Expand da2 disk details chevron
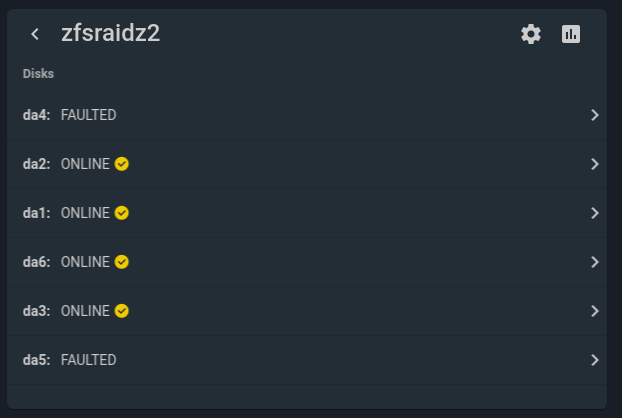622x418 pixels. pyautogui.click(x=594, y=164)
